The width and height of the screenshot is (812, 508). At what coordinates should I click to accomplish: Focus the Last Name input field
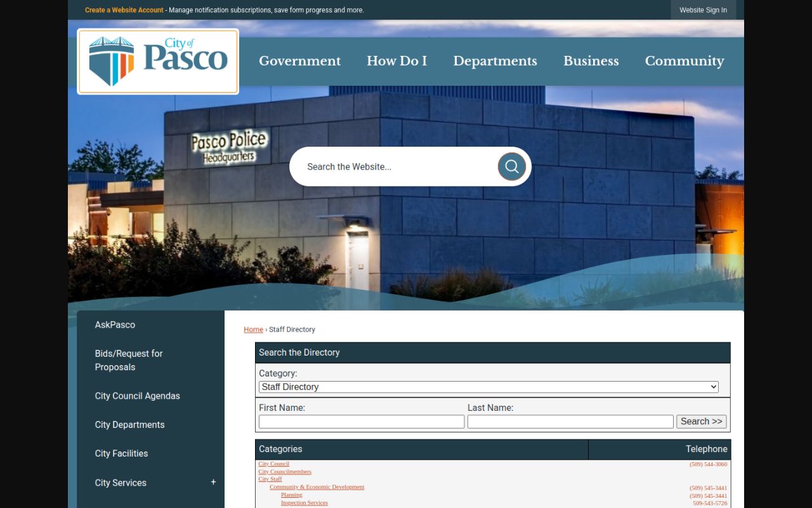pos(570,422)
